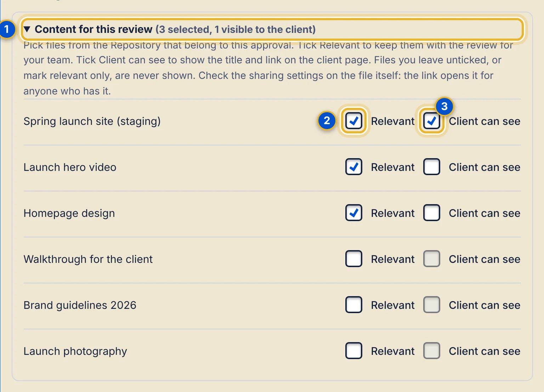544x392 pixels.
Task: Untick Client can see for Spring launch site
Action: click(x=432, y=121)
